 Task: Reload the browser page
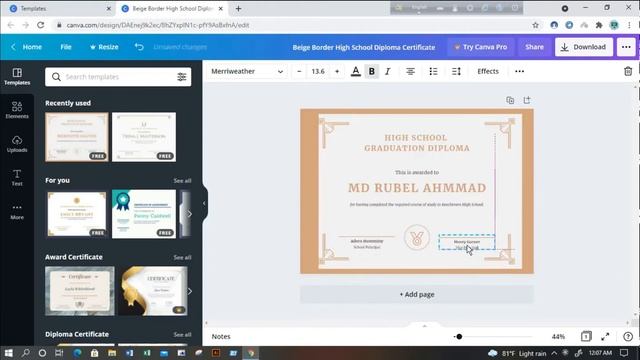click(x=40, y=25)
